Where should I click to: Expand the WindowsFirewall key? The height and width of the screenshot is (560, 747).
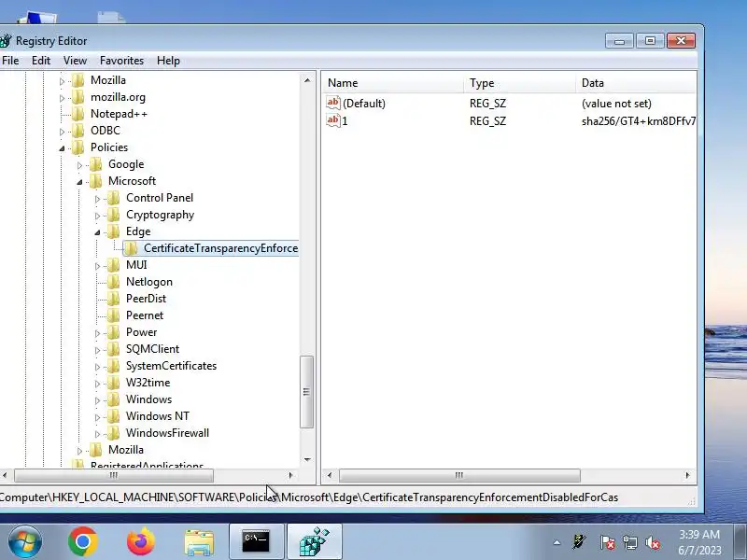tap(97, 434)
